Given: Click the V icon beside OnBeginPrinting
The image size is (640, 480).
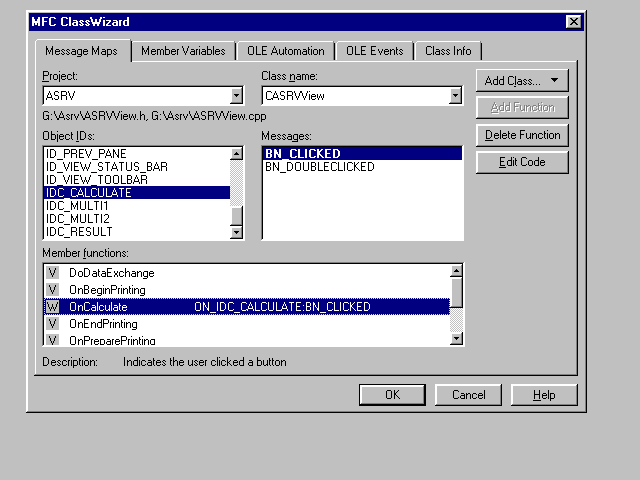Looking at the screenshot, I should click(53, 290).
